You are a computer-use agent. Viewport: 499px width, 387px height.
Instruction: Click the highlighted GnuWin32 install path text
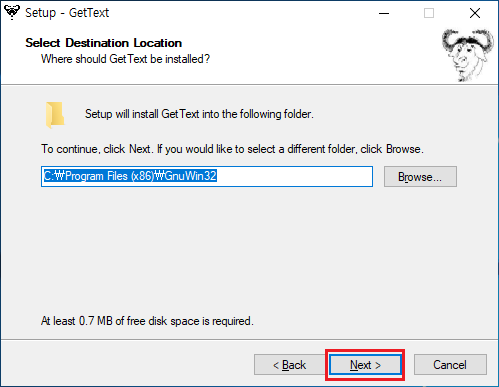(130, 176)
